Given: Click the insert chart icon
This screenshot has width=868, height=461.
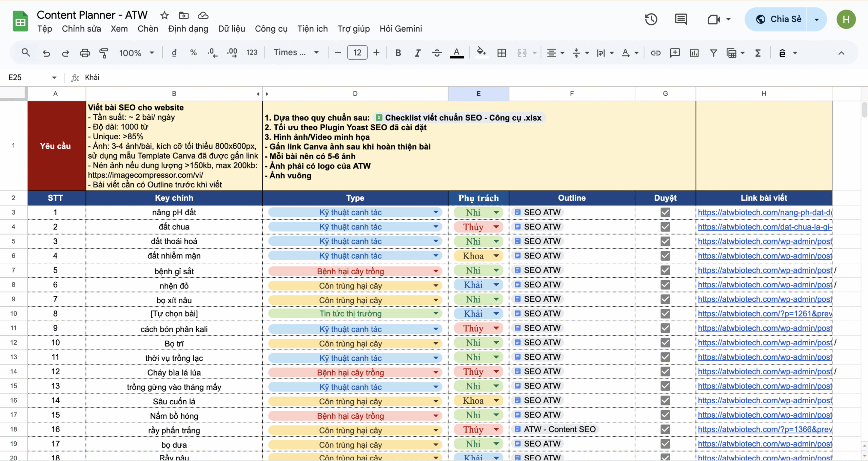Looking at the screenshot, I should pos(694,53).
